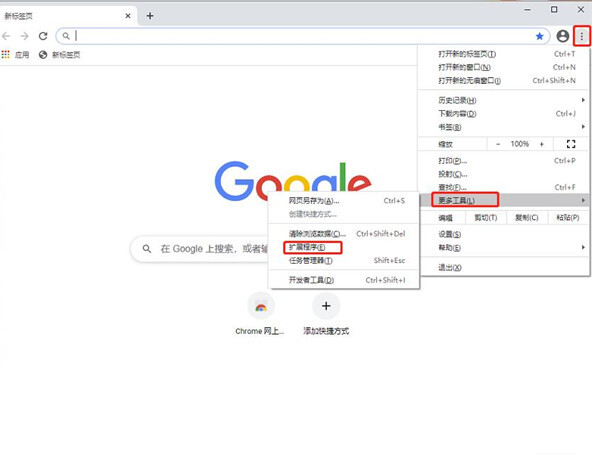592x455 pixels.
Task: Click 剪切(T) in the edit row
Action: (x=486, y=218)
